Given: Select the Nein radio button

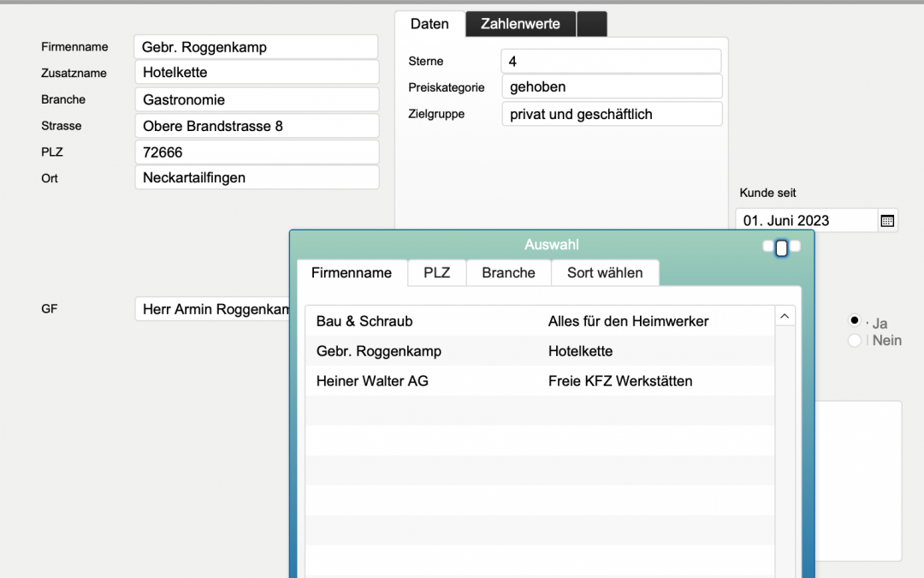Looking at the screenshot, I should [854, 341].
